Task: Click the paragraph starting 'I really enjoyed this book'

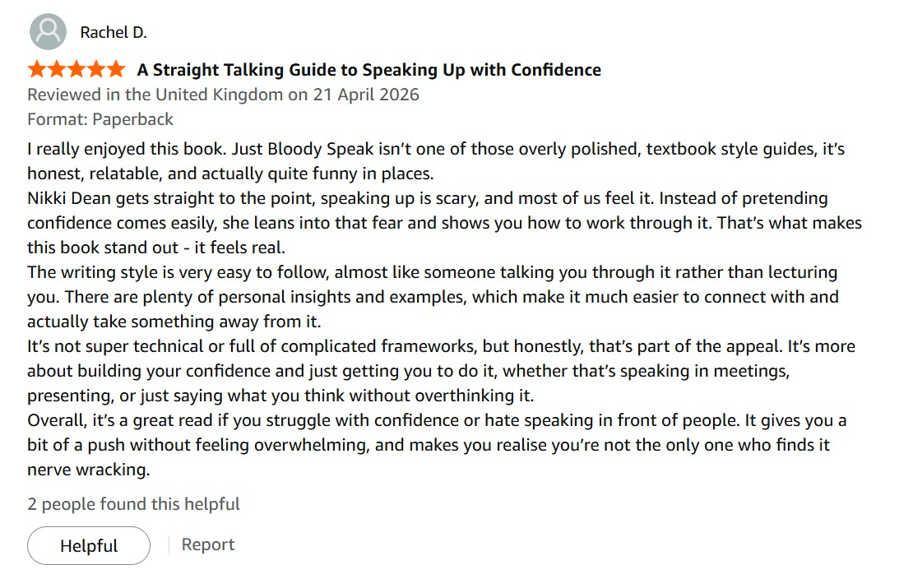Action: (x=436, y=161)
